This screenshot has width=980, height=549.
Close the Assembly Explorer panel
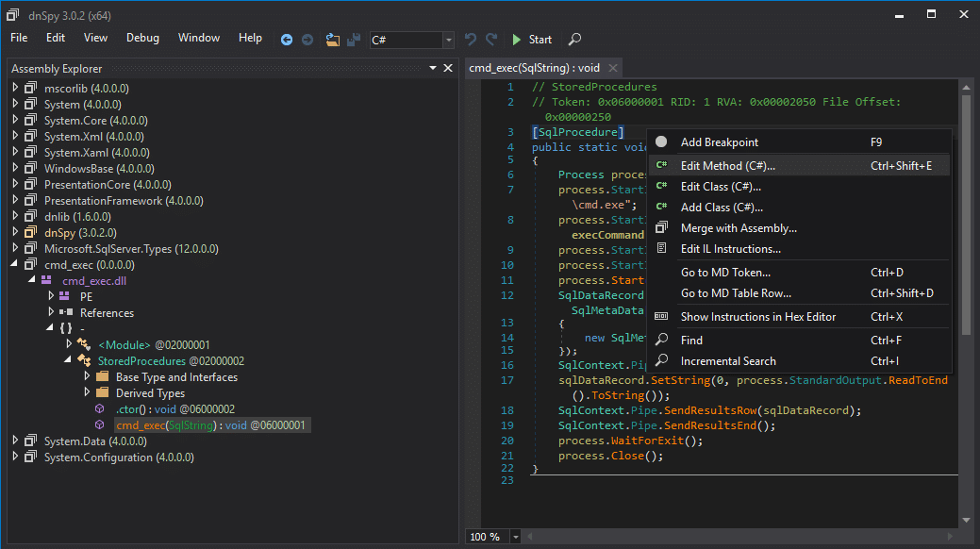[x=448, y=68]
